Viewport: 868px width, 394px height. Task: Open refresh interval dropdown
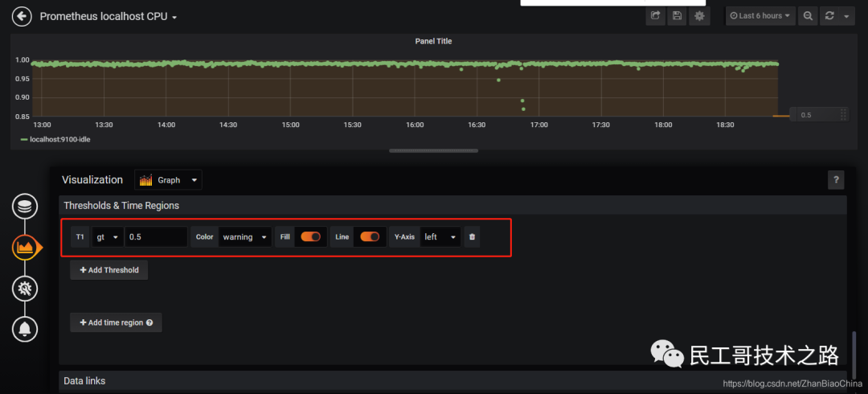coord(846,15)
